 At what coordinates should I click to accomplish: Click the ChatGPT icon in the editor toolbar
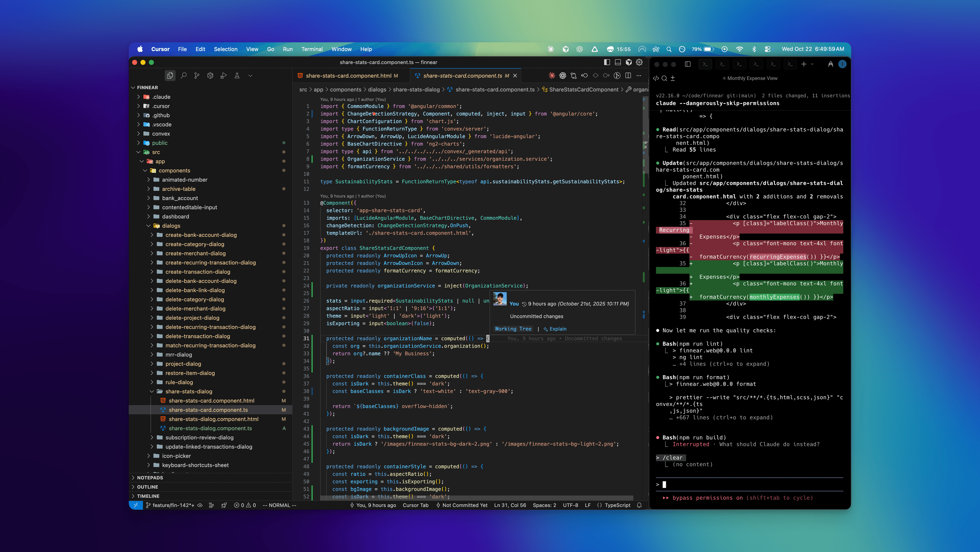pyautogui.click(x=563, y=75)
